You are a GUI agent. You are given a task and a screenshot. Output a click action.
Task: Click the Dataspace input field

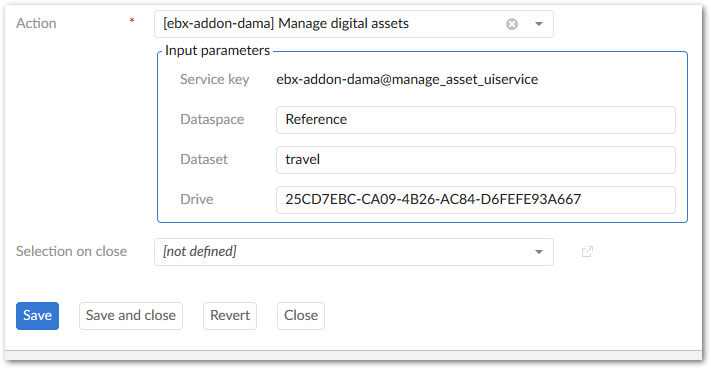click(476, 120)
